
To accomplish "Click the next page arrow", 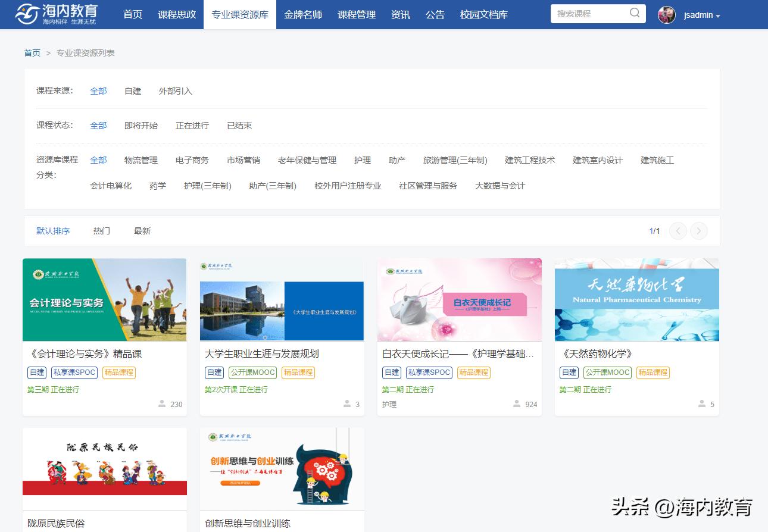I will click(698, 231).
